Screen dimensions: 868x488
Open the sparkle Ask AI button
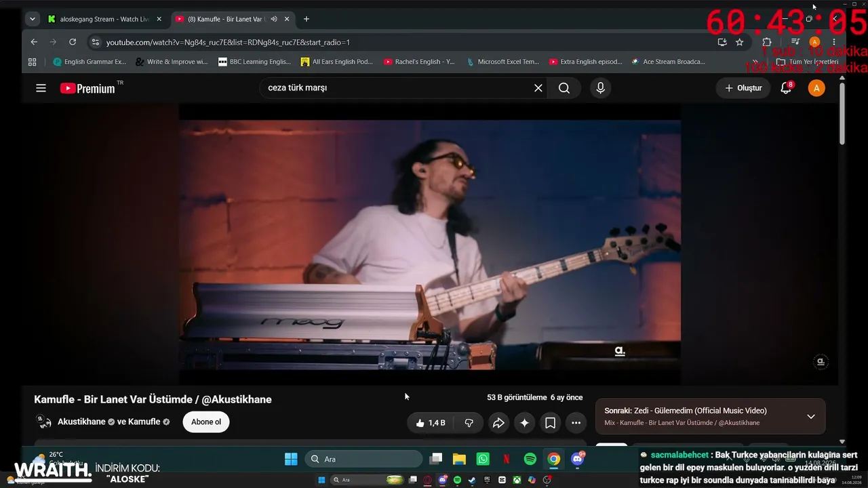click(524, 423)
